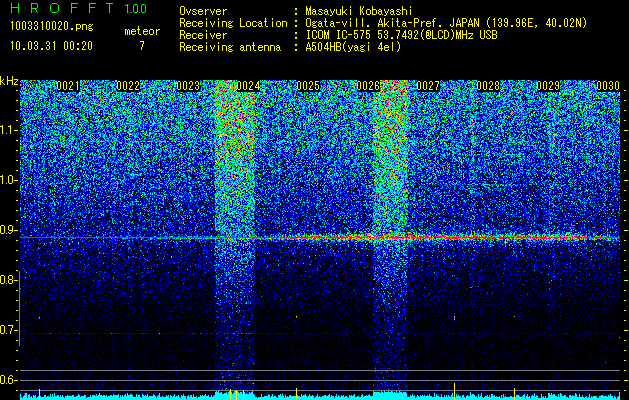Click the time label 0029
This screenshot has height=400, width=629.
tap(548, 86)
